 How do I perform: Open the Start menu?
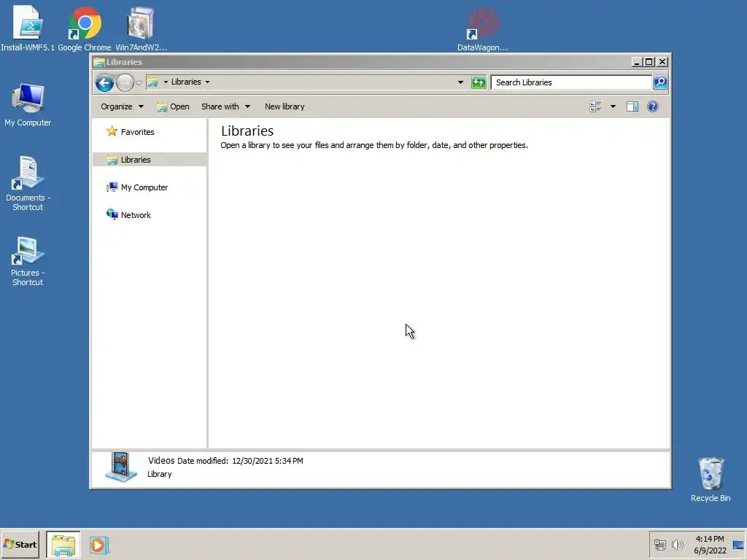(x=20, y=545)
